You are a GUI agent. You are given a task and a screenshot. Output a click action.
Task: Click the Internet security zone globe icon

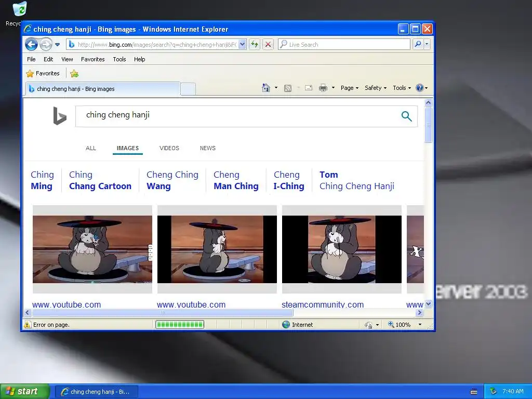[286, 325]
